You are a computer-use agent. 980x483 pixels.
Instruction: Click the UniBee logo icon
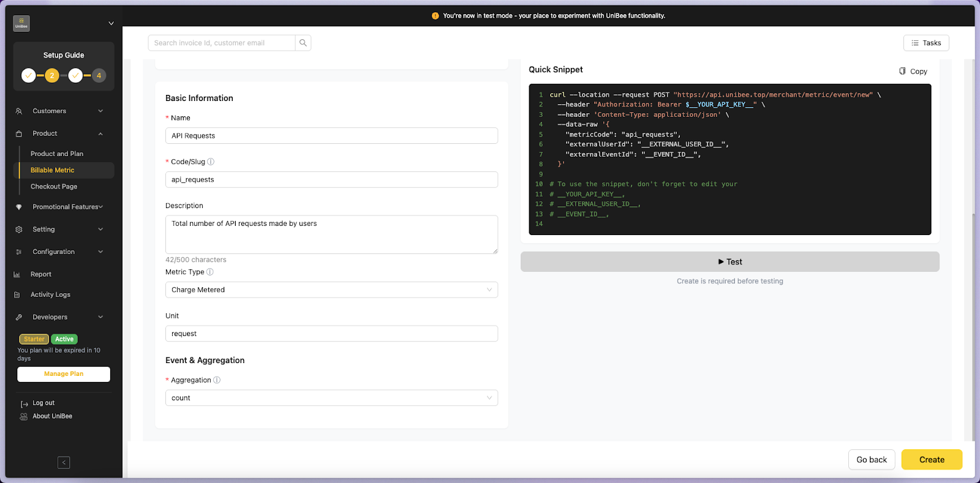pyautogui.click(x=21, y=23)
